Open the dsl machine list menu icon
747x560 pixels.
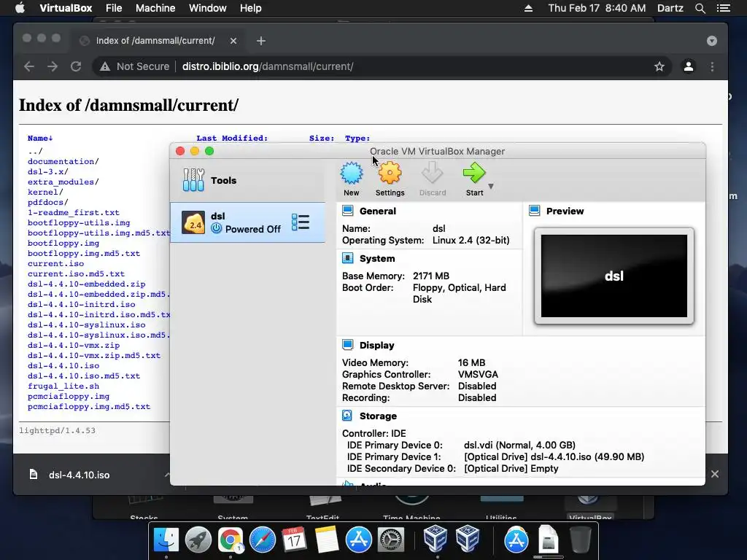301,222
